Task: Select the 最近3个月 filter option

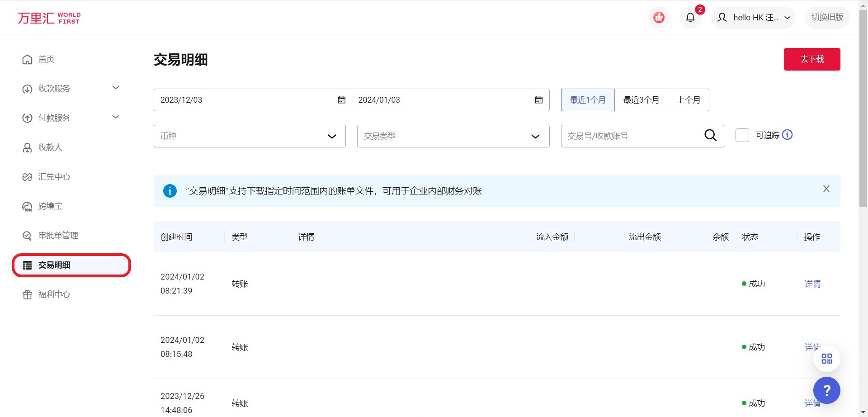Action: [x=641, y=100]
